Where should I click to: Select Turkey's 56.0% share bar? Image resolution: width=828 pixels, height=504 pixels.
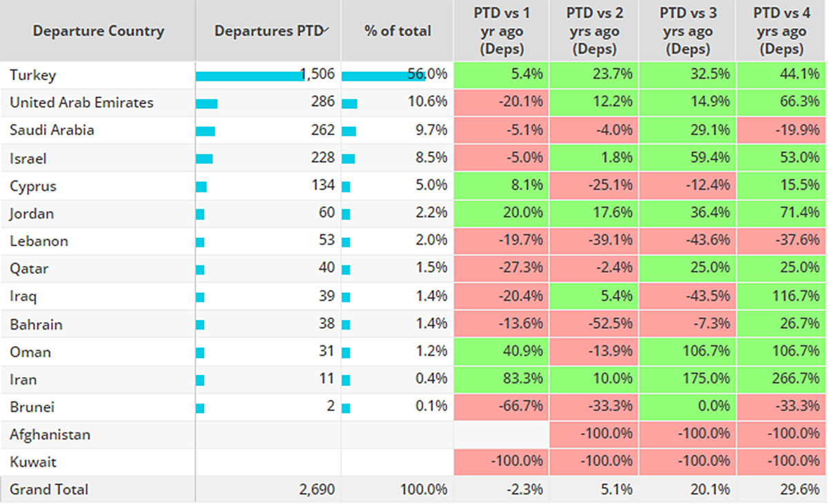coord(382,76)
